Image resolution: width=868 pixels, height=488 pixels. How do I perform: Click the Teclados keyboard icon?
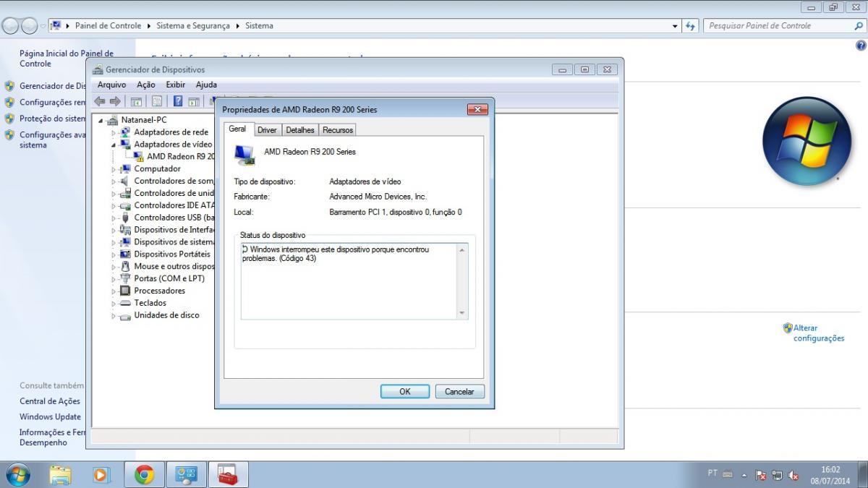click(x=125, y=303)
